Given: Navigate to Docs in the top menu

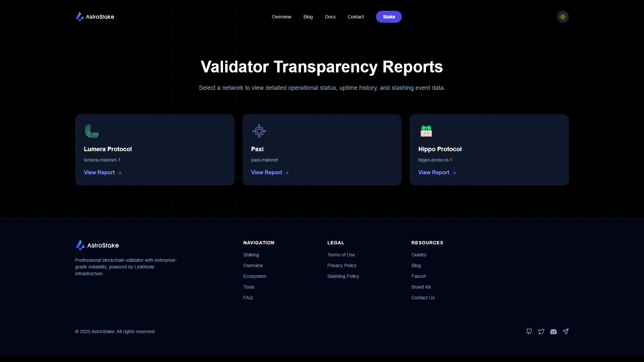Looking at the screenshot, I should tap(330, 16).
